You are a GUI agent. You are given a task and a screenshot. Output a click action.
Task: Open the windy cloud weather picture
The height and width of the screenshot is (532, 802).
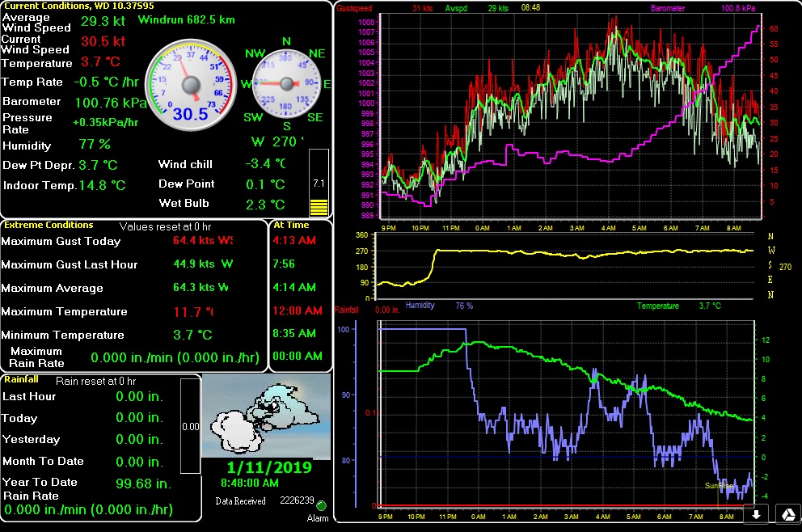point(266,416)
